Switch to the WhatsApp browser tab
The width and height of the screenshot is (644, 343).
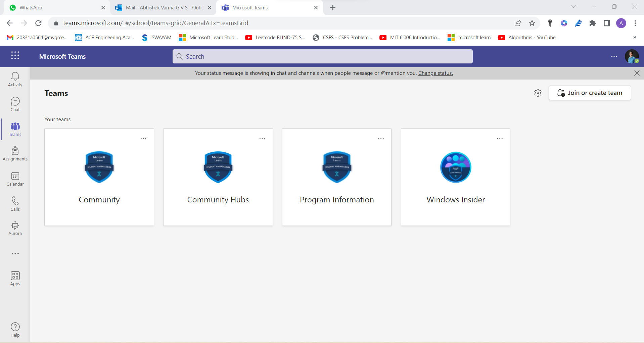click(50, 7)
